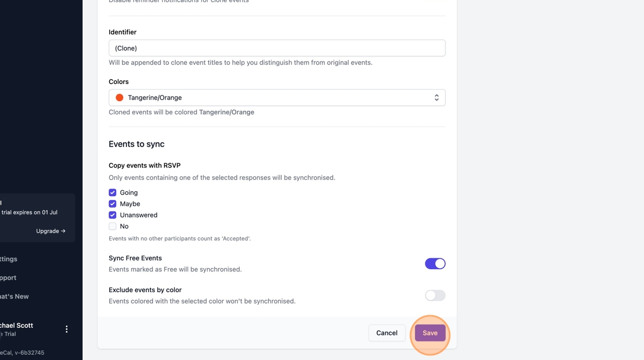644x360 pixels.
Task: Open the three-dot user menu
Action: [67, 330]
